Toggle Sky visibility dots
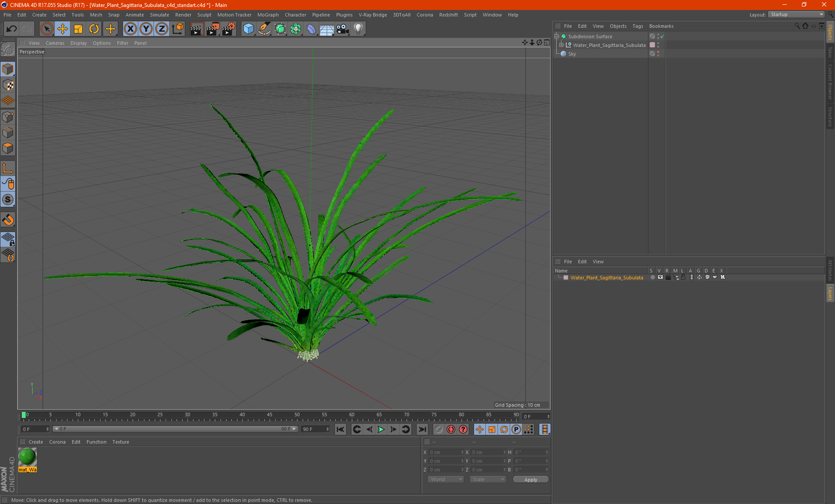Screen dimensions: 835x504 coord(658,54)
